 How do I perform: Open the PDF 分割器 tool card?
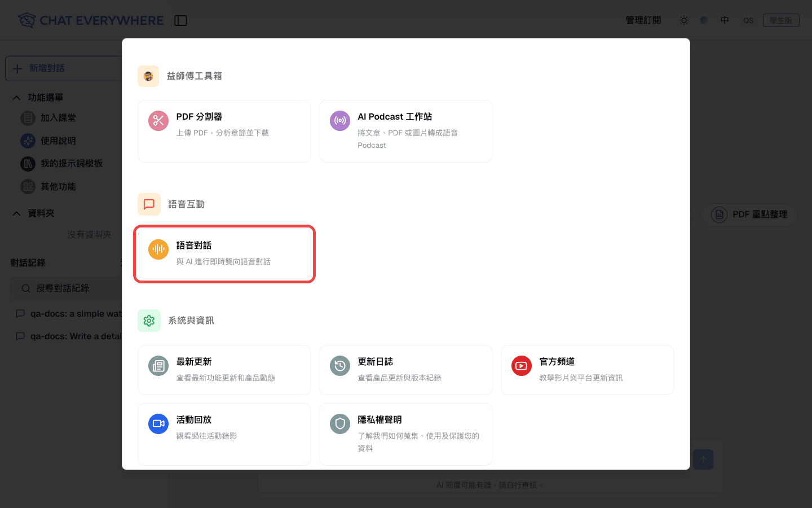coord(224,131)
